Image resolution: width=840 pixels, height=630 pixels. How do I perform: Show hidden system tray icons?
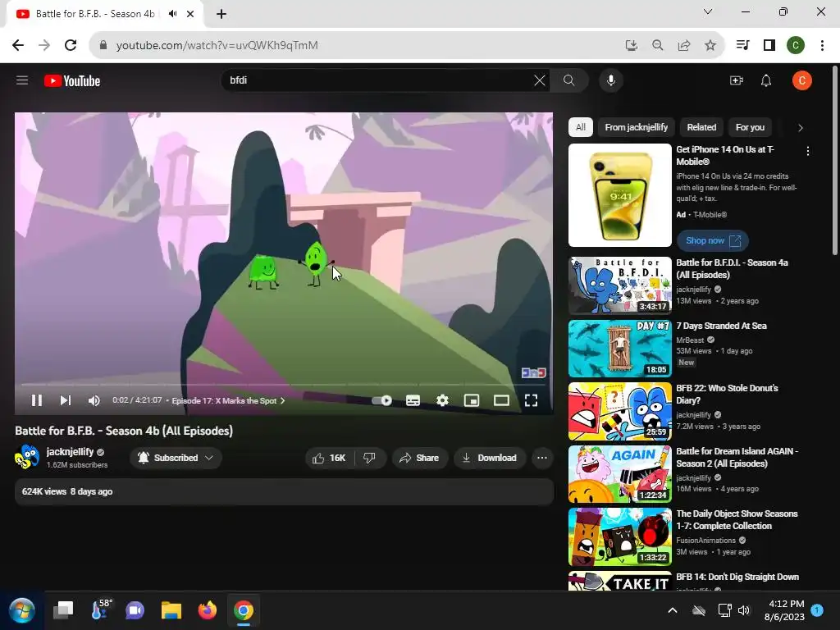point(673,610)
